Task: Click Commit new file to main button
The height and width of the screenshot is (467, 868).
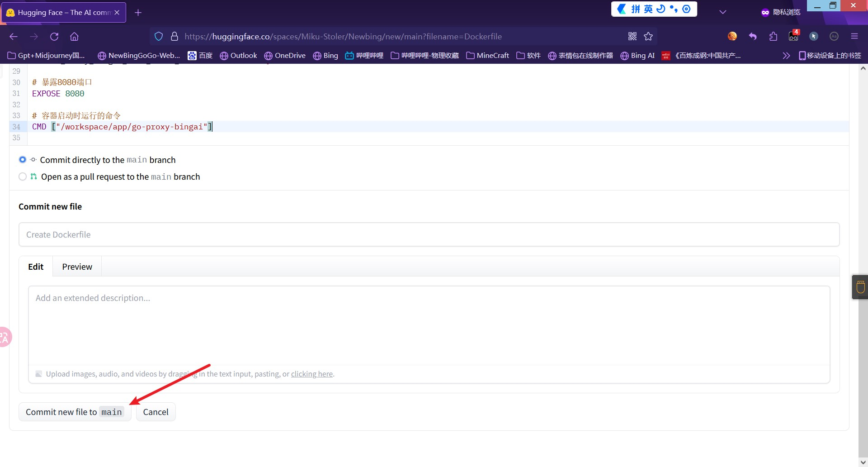Action: point(75,412)
